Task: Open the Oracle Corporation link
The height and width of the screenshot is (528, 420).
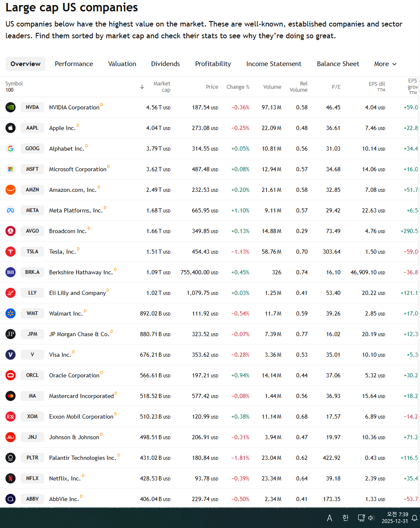Action: [x=74, y=376]
